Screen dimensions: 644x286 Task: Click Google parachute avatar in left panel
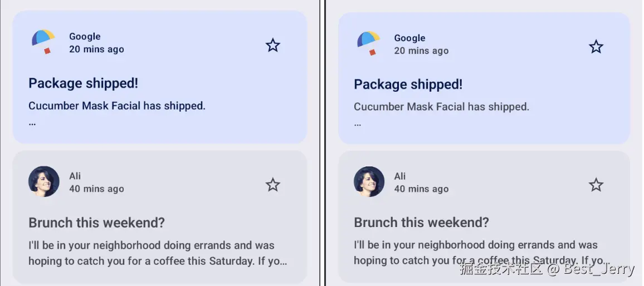[43, 42]
